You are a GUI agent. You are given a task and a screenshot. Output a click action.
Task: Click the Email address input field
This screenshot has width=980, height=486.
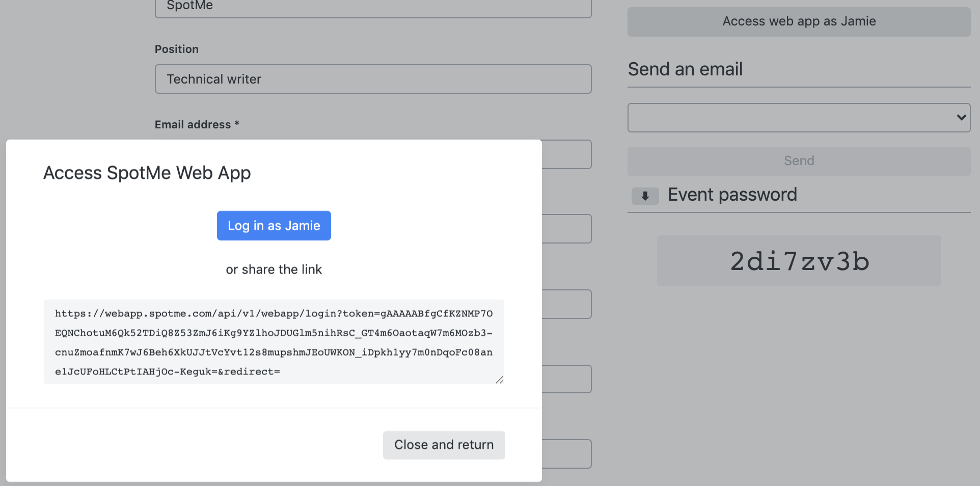(x=566, y=154)
